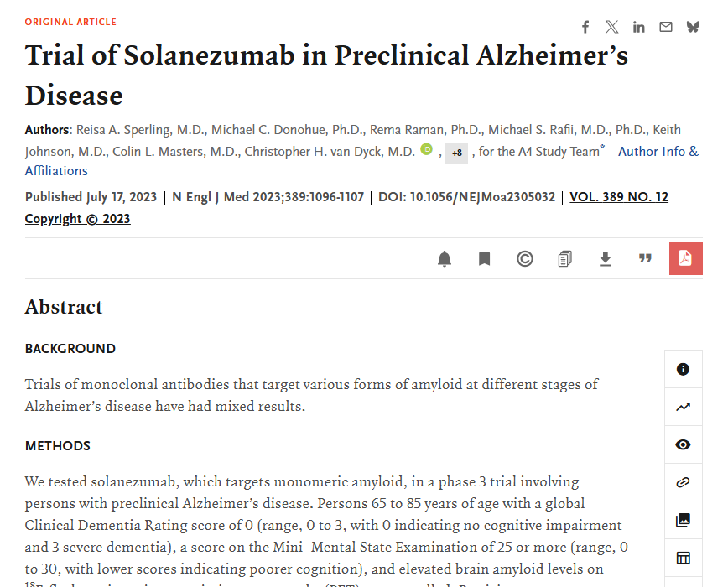Expand Author Info & Affiliations
Viewport: 728px width, 587px height.
point(658,152)
